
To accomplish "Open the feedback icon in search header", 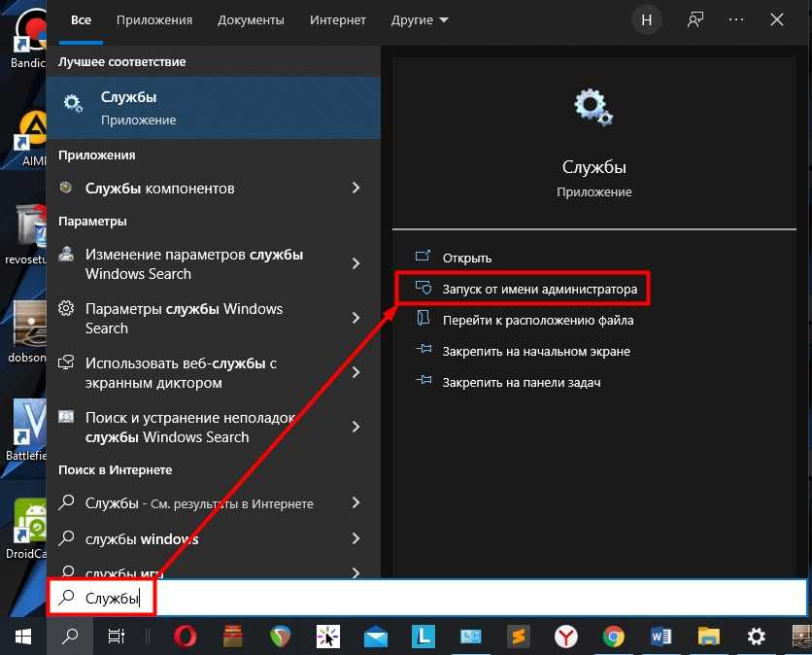I will pos(695,19).
